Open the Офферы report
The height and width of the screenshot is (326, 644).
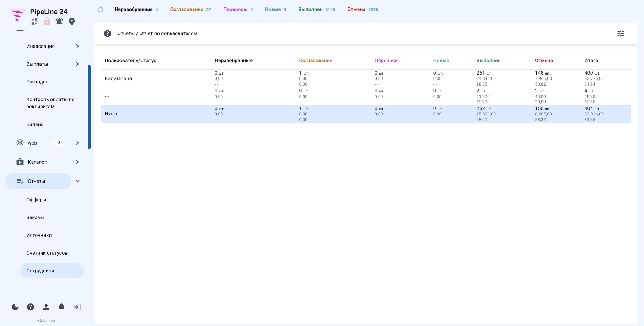pos(36,200)
